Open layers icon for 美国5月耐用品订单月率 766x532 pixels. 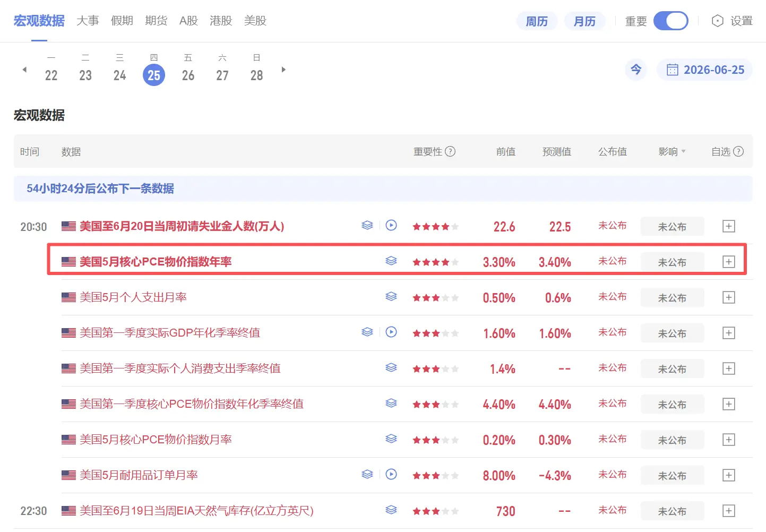[367, 474]
